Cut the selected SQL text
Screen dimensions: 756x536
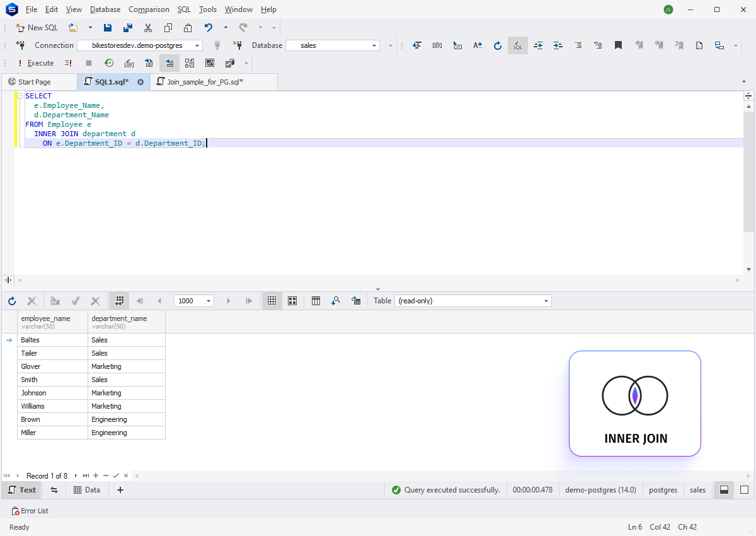[148, 28]
